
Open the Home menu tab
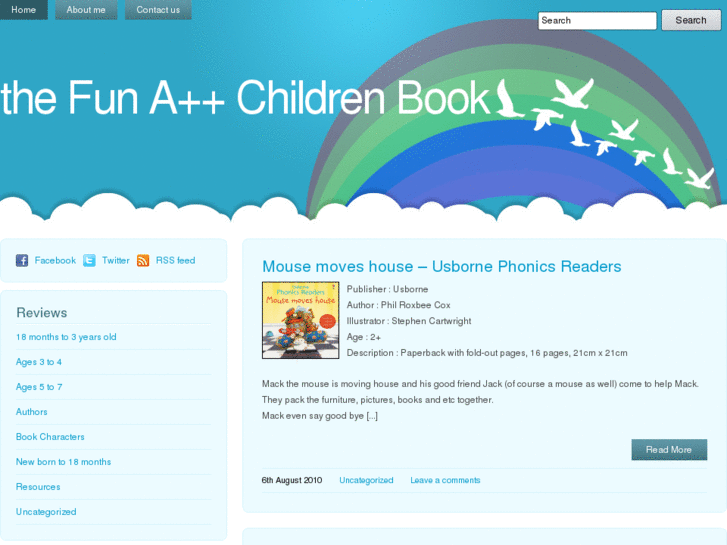point(24,9)
